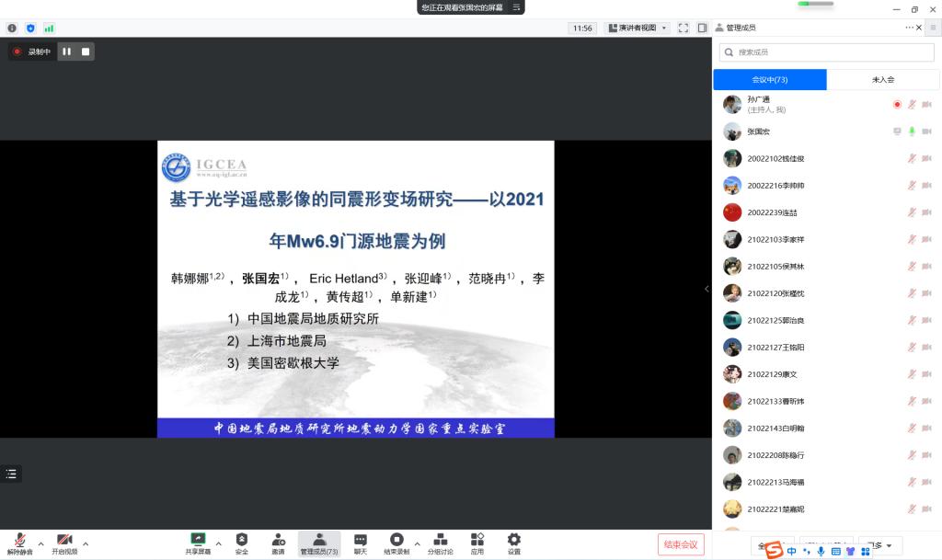The image size is (942, 560).
Task: Open the Apps (应用) icon
Action: click(x=477, y=540)
